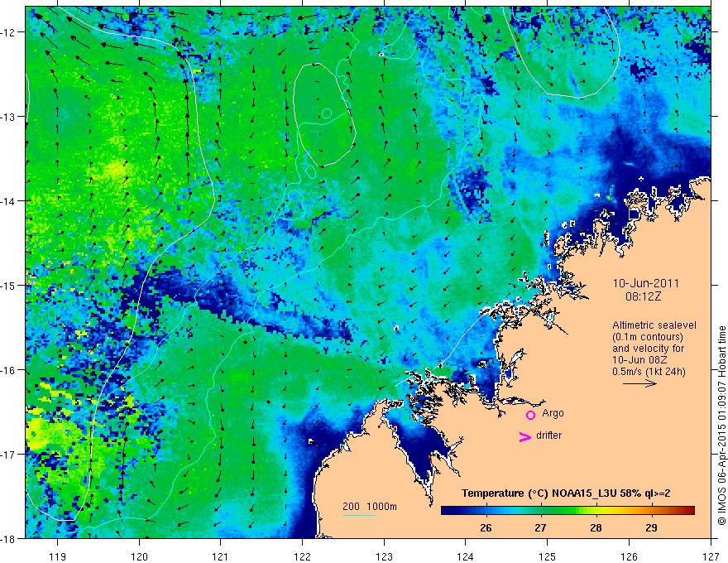Select the 'Argo' legend label
728x563 pixels.
pyautogui.click(x=553, y=413)
